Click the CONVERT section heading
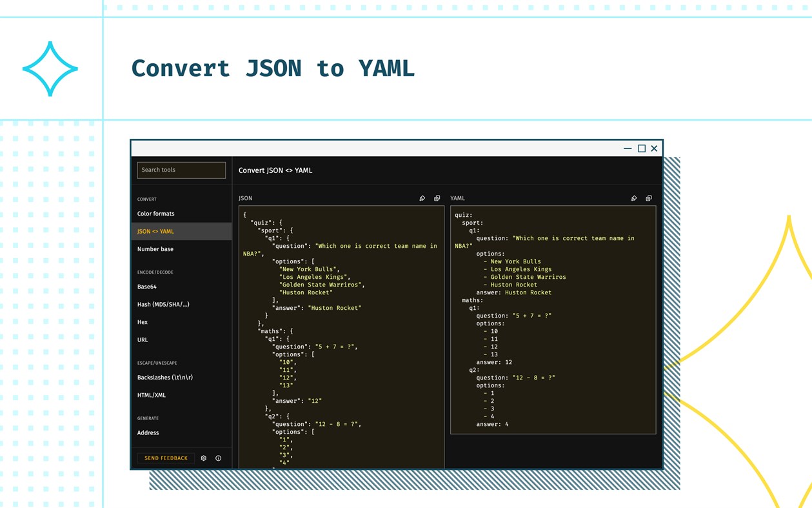This screenshot has width=812, height=508. click(147, 199)
